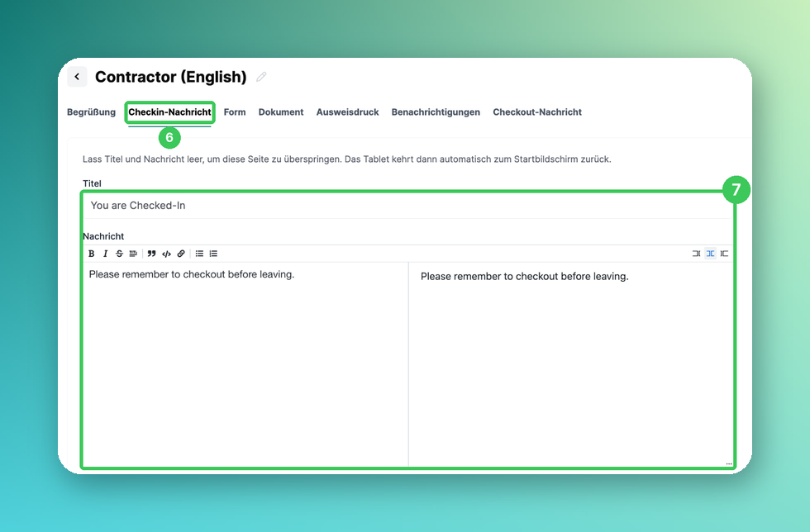The width and height of the screenshot is (810, 532).
Task: Click the "Nachricht" field label
Action: click(103, 236)
